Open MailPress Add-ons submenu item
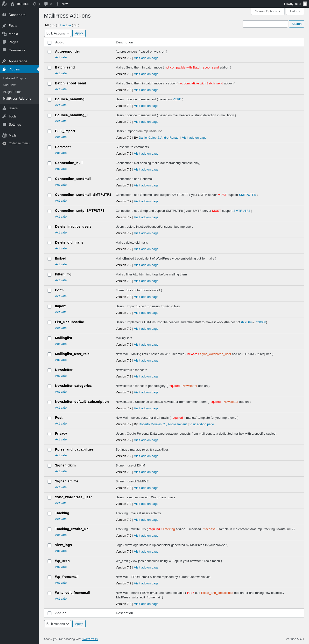 [x=17, y=98]
